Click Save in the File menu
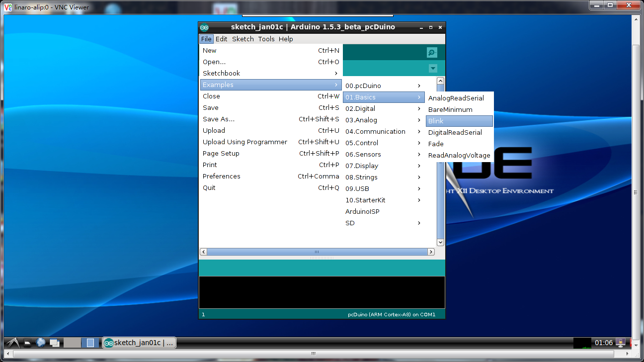Image resolution: width=644 pixels, height=362 pixels. (x=271, y=107)
